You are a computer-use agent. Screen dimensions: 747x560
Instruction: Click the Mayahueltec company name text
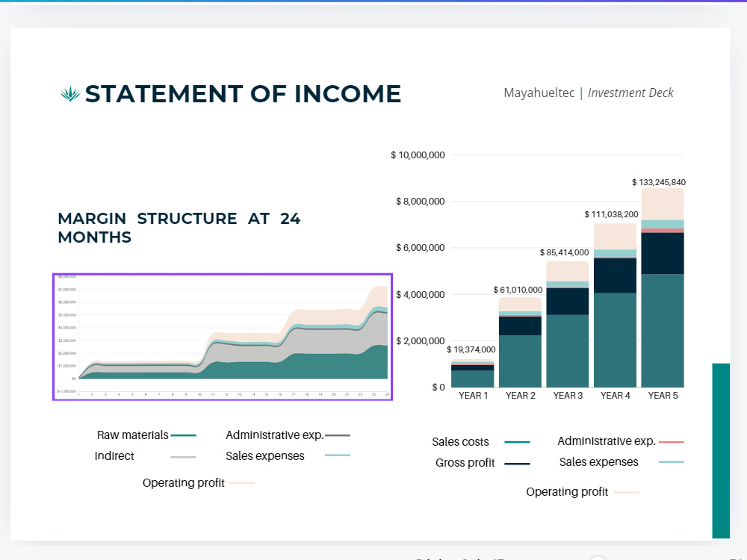(539, 93)
